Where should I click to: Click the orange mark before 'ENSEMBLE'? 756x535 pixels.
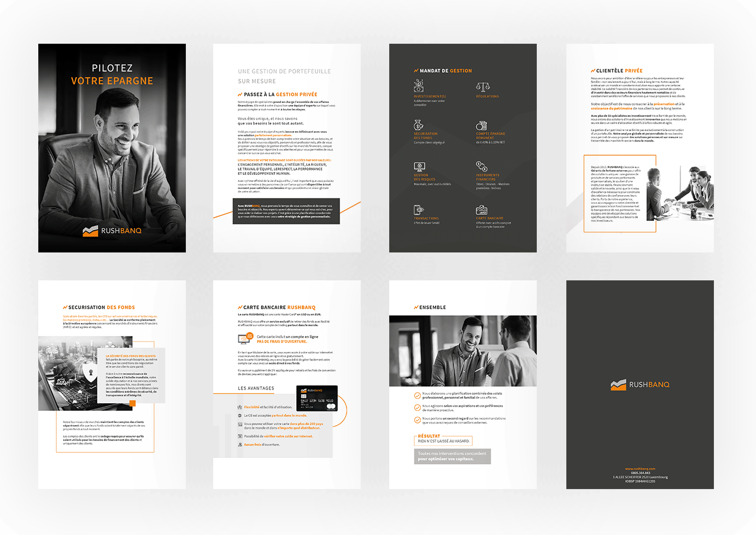pos(416,307)
